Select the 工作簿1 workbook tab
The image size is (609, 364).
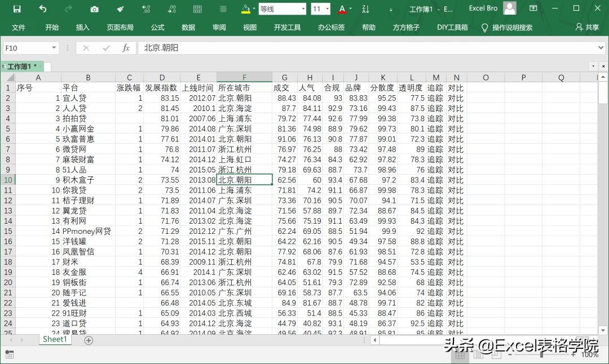pos(23,66)
